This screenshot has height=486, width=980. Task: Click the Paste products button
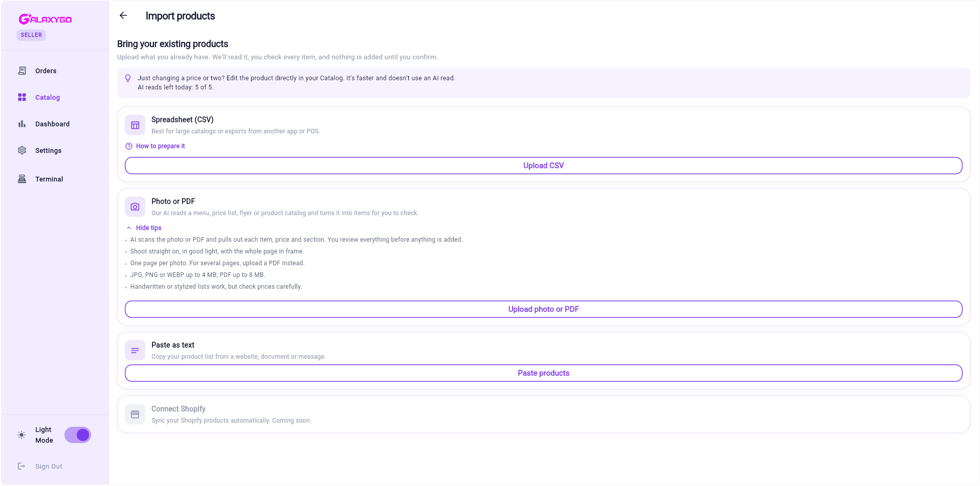click(543, 373)
